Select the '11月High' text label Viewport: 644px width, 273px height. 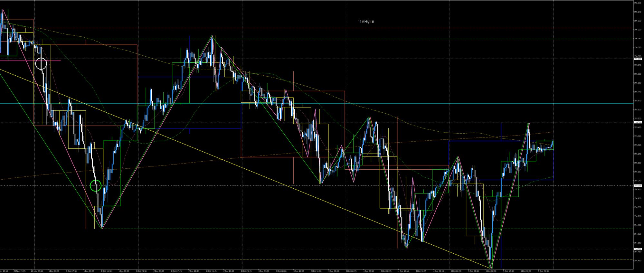[366, 22]
